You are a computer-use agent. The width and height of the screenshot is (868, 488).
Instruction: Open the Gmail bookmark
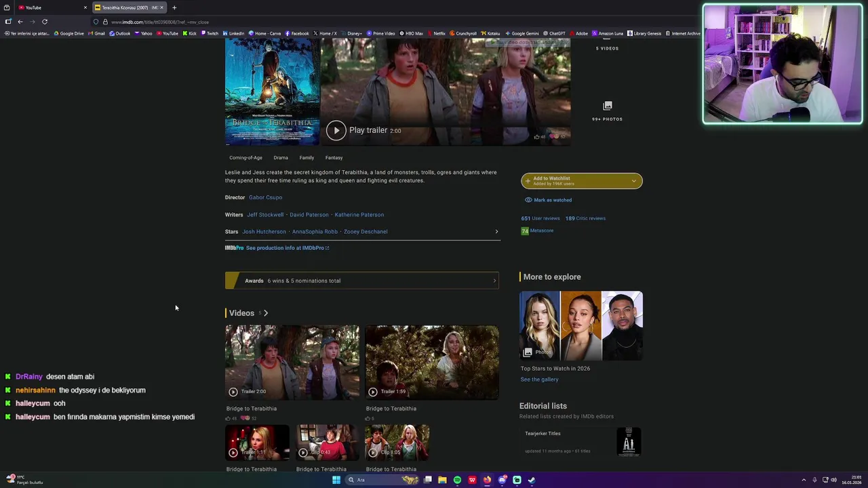click(x=96, y=33)
